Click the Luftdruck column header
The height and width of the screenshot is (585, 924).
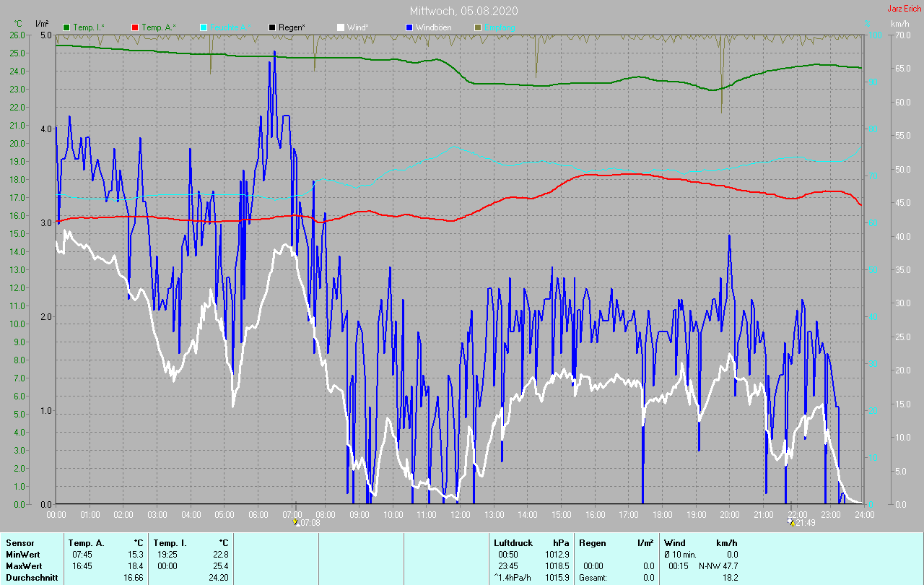point(513,542)
